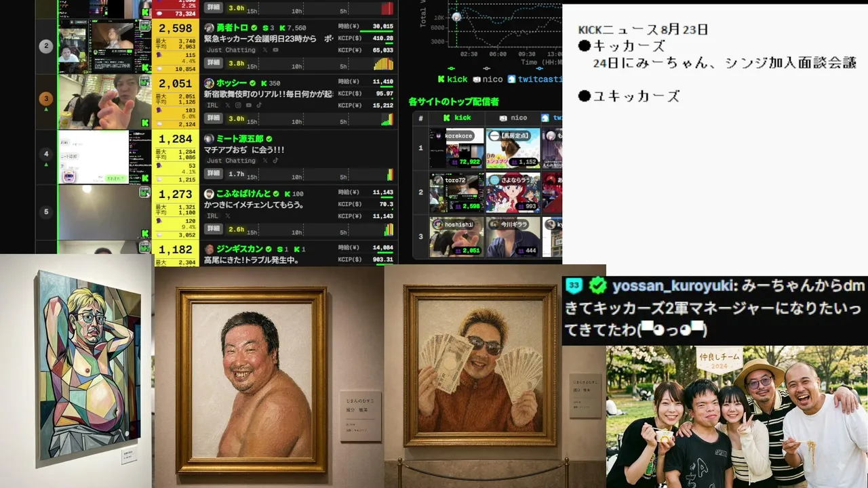Open 詳細 details for ホッシー

[214, 119]
